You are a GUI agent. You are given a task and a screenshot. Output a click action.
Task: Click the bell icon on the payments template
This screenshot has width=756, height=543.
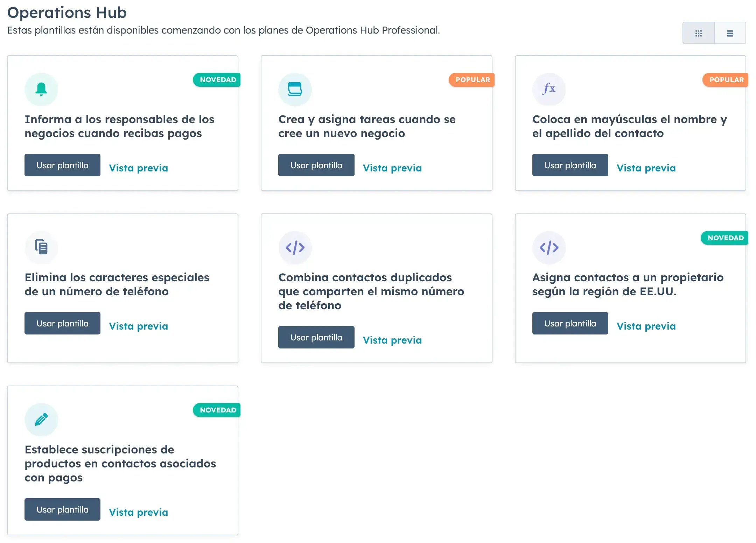point(41,89)
